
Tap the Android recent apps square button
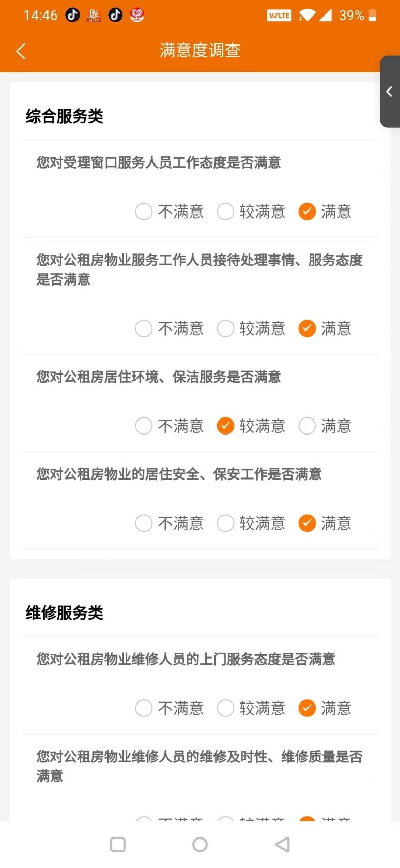click(118, 845)
